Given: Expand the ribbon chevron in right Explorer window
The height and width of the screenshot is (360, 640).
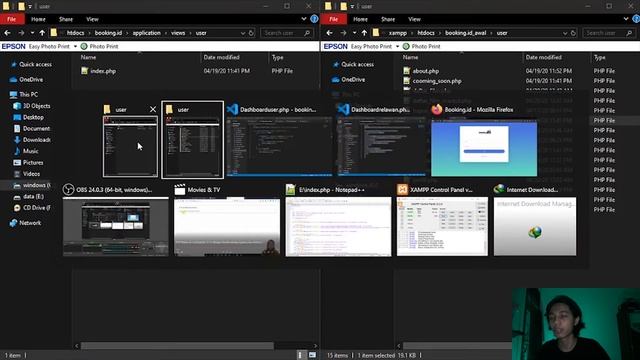Looking at the screenshot, I should click(x=626, y=19).
